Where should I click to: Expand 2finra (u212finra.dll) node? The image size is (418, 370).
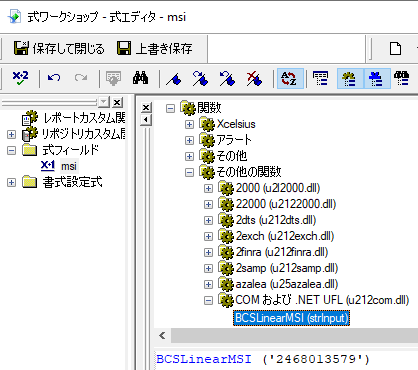208,252
